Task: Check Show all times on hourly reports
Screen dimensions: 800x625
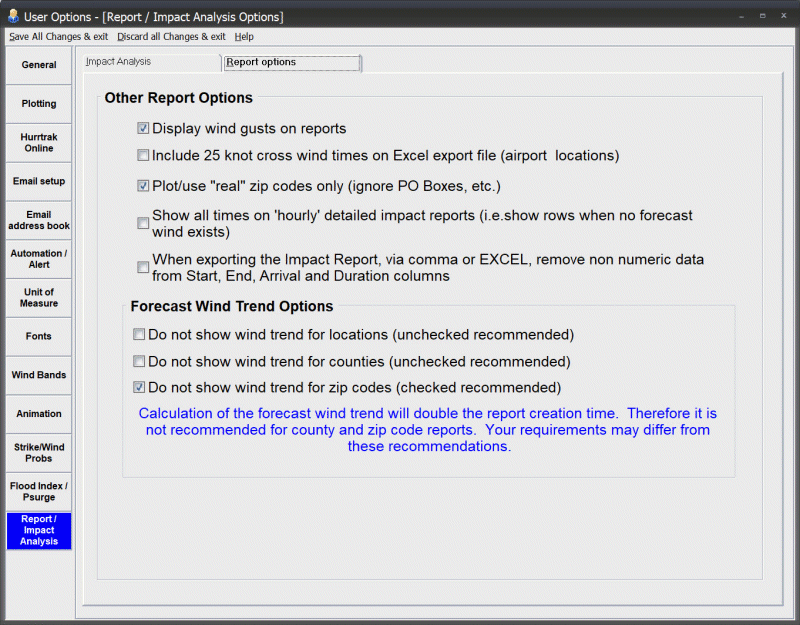Action: 143,223
